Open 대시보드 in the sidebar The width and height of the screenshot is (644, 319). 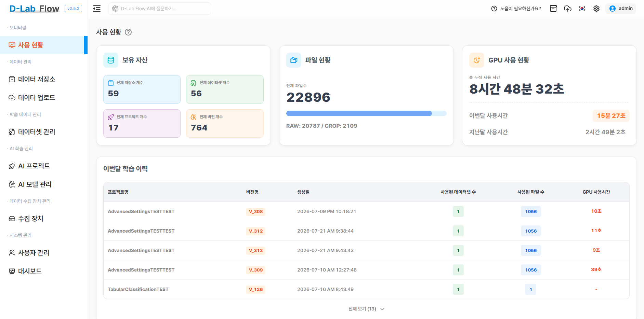(x=44, y=271)
